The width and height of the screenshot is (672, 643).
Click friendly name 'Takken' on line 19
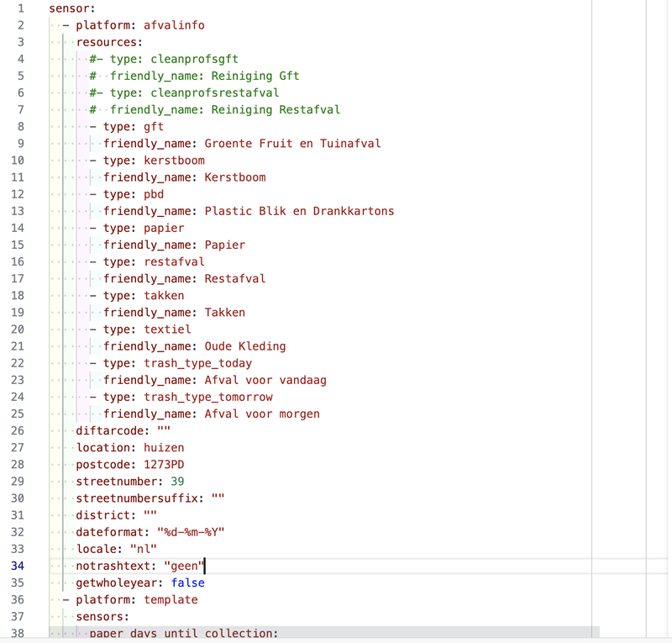[x=224, y=313]
